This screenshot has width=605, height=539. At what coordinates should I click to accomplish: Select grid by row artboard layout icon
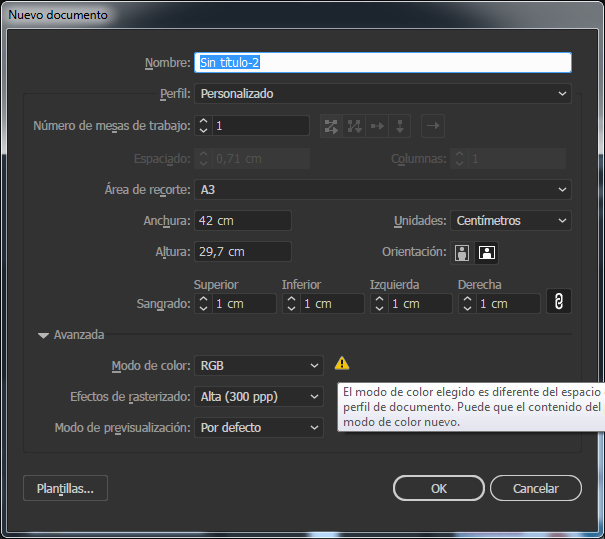[x=331, y=126]
